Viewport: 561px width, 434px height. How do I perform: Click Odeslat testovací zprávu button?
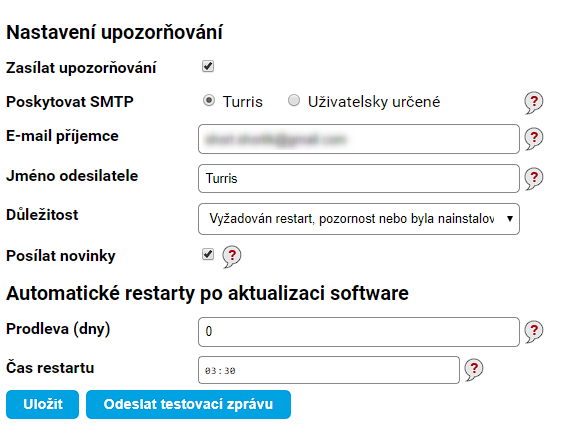click(x=189, y=404)
